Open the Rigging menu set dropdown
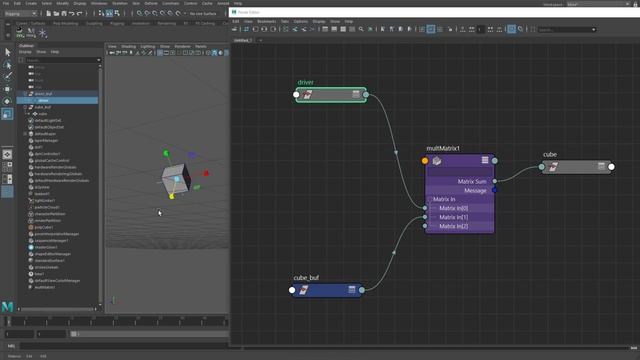The height and width of the screenshot is (360, 640). pyautogui.click(x=20, y=13)
